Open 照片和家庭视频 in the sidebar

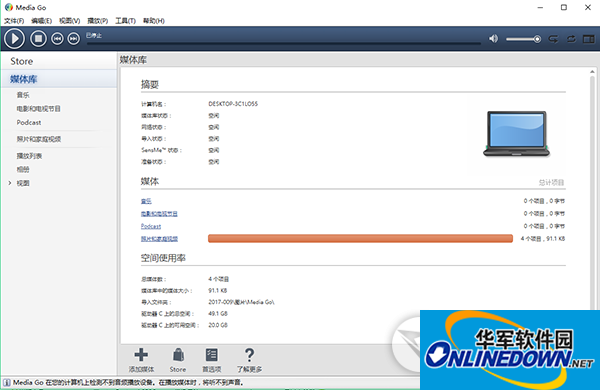pos(39,139)
